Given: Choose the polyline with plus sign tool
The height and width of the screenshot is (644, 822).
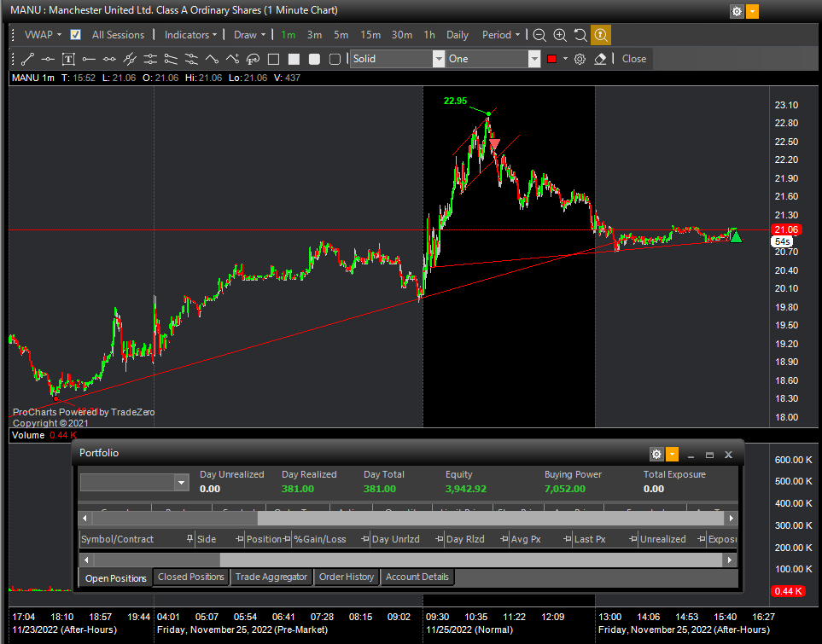Looking at the screenshot, I should (232, 59).
